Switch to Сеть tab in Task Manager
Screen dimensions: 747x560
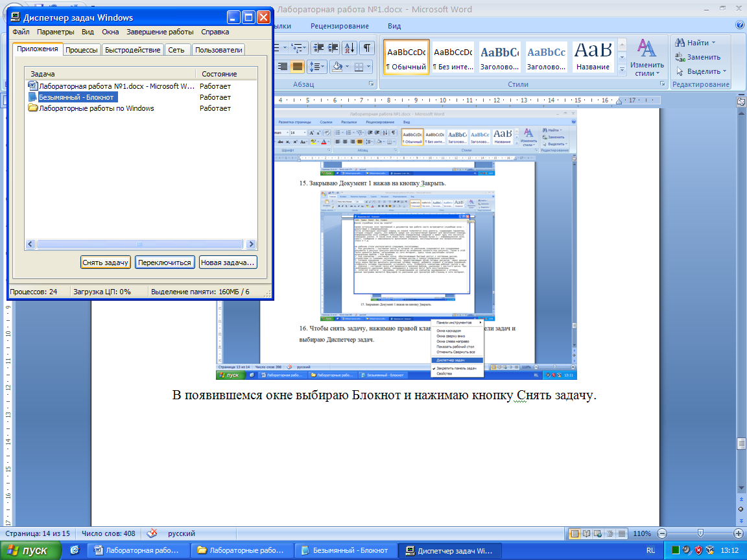pyautogui.click(x=176, y=49)
